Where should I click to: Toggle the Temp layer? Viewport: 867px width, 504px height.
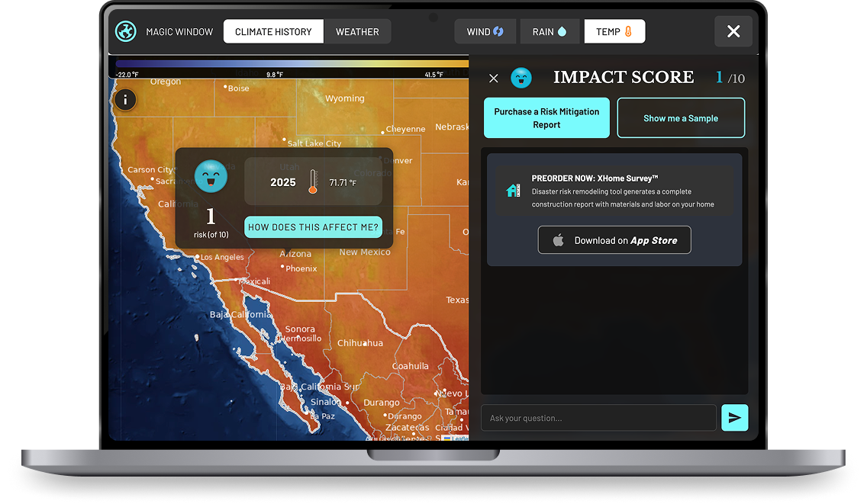pyautogui.click(x=614, y=31)
